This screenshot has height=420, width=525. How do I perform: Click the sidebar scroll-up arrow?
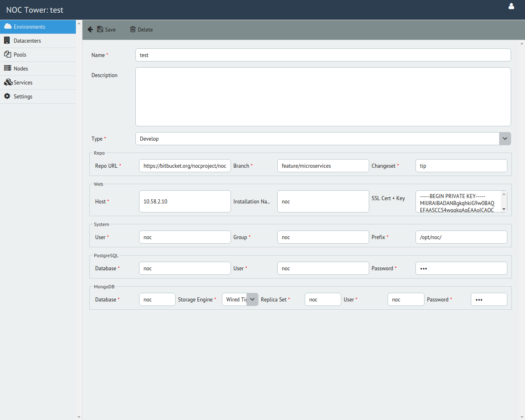coord(79,23)
